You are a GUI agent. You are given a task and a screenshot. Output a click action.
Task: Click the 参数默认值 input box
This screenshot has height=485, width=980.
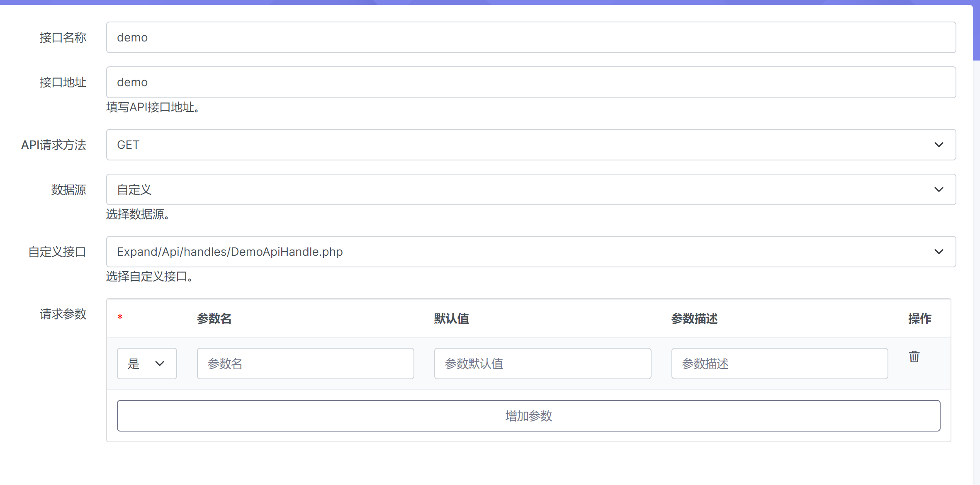coord(542,364)
